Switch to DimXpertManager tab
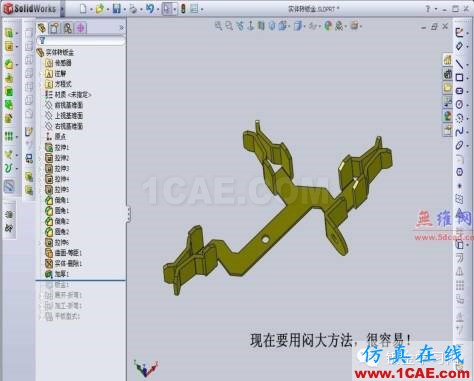This screenshot has width=474, height=381. pos(80,28)
